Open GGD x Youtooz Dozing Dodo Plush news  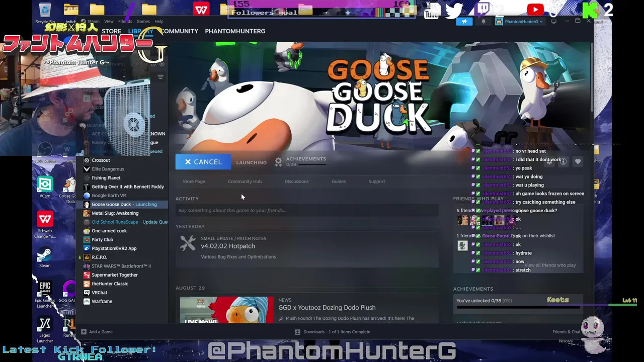pyautogui.click(x=327, y=308)
